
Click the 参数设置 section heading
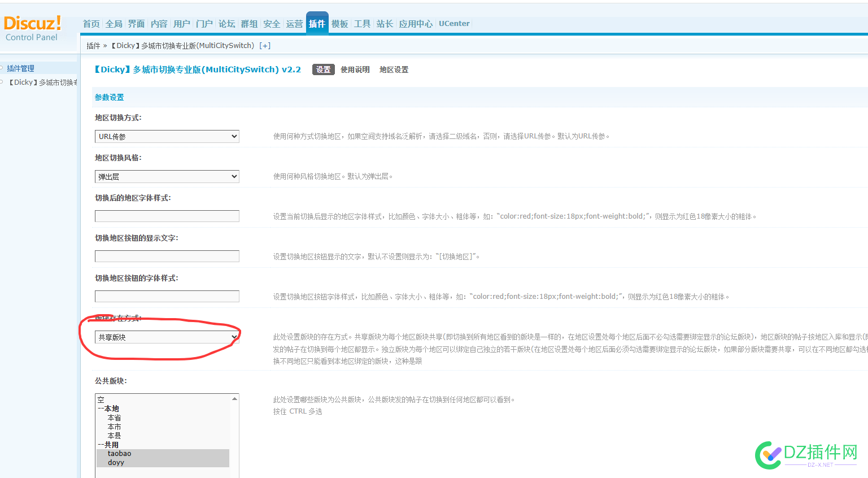coord(109,97)
